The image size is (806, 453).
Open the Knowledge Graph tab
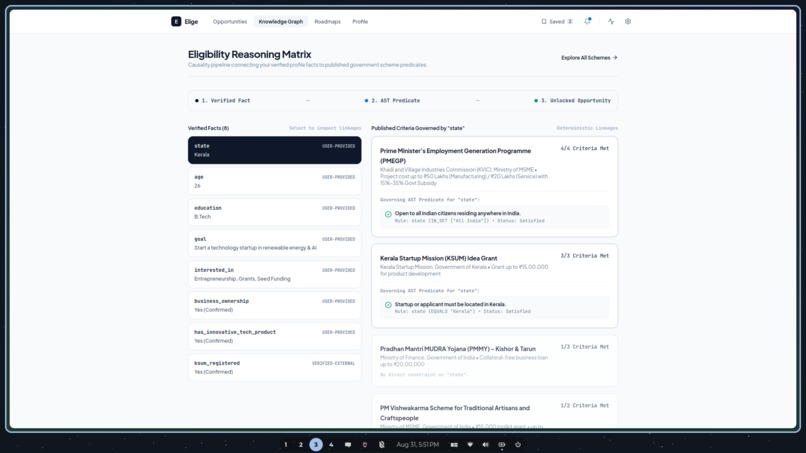[x=281, y=22]
